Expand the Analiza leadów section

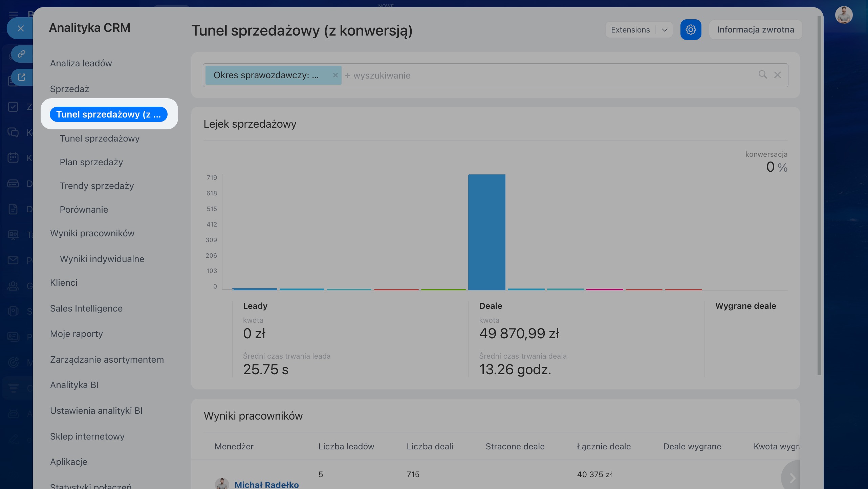point(81,63)
